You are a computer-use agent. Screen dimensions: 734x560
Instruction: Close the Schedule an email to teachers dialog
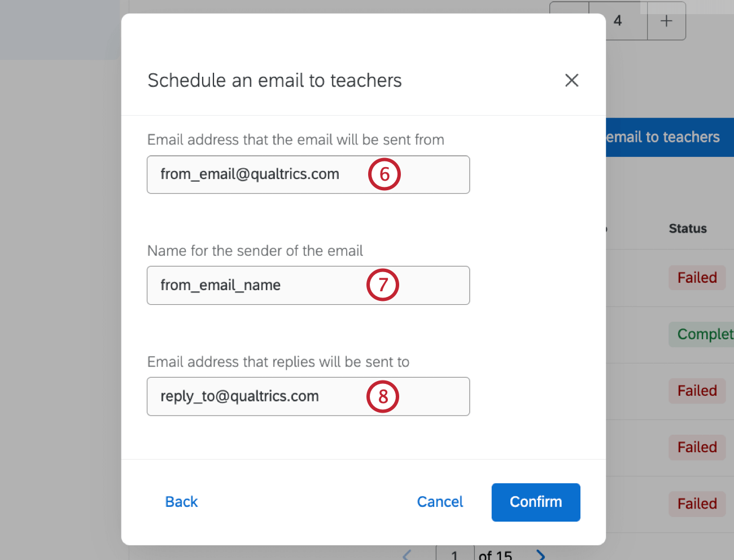[571, 80]
